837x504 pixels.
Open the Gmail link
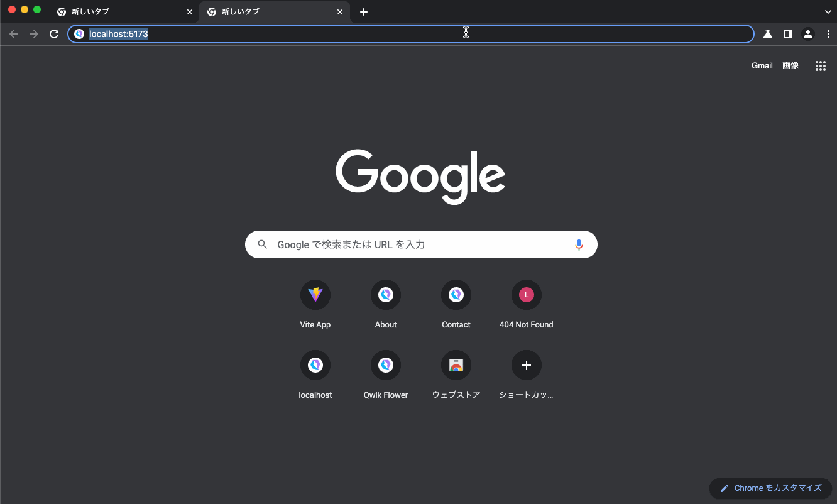[x=762, y=66]
